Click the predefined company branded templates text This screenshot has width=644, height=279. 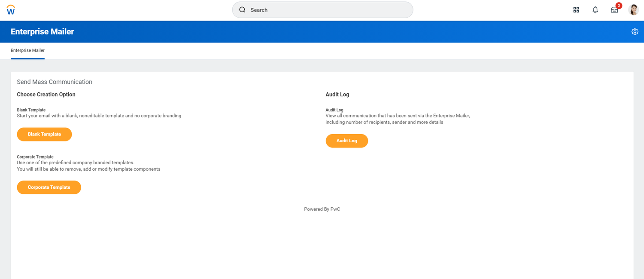coord(76,162)
